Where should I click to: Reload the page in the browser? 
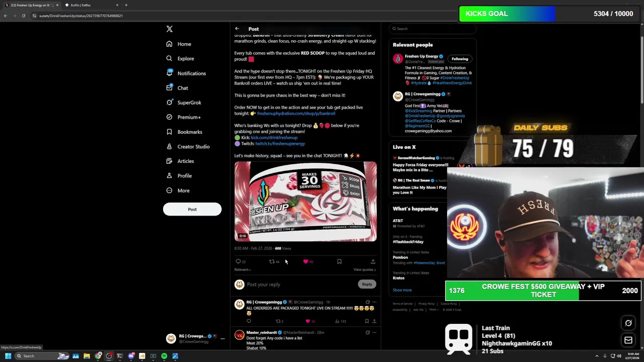23,16
